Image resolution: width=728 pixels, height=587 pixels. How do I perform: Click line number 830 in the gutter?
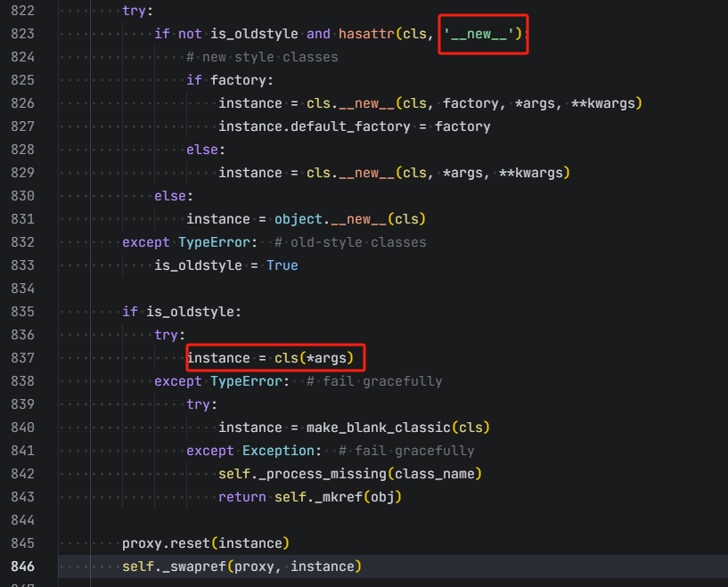point(19,196)
